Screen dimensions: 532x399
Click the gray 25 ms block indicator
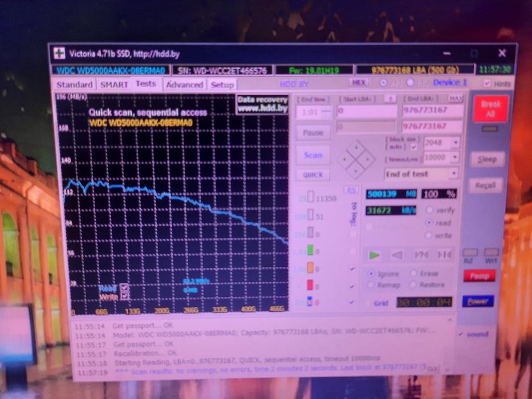click(310, 197)
